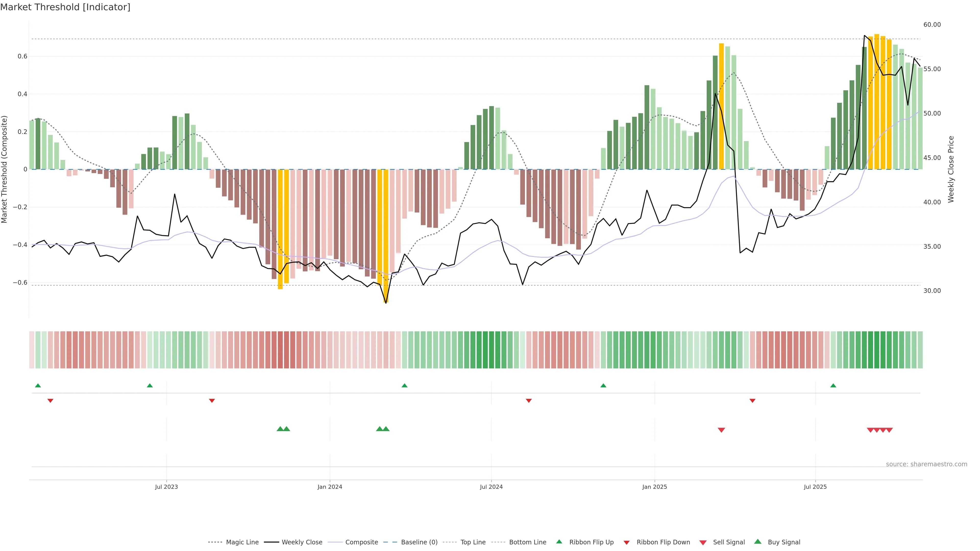Click Ribbon Flip Down legend triangle
Viewport: 980px width, 551px height.
(627, 543)
